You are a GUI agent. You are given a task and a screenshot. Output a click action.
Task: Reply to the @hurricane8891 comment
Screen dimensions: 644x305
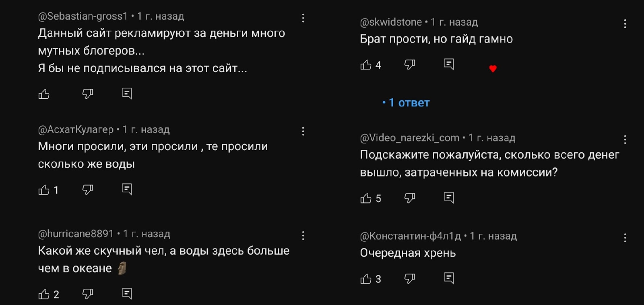127,294
